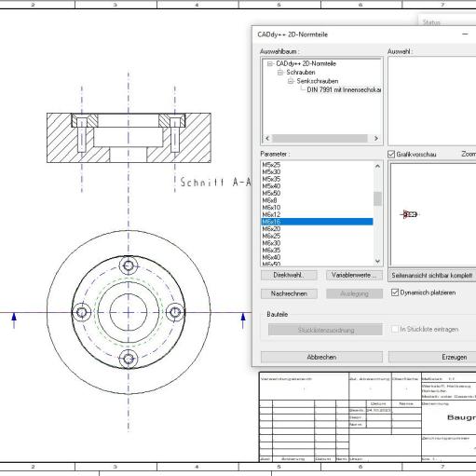Collapse the Senkschrauben tree node
The width and height of the screenshot is (476, 476).
[291, 81]
